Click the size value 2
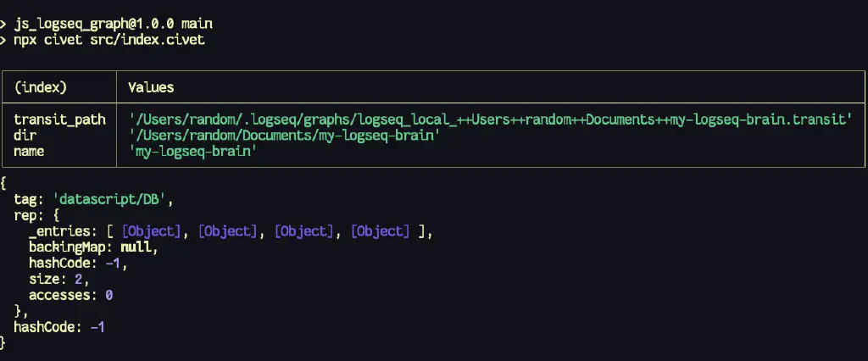The image size is (868, 361). tap(83, 279)
